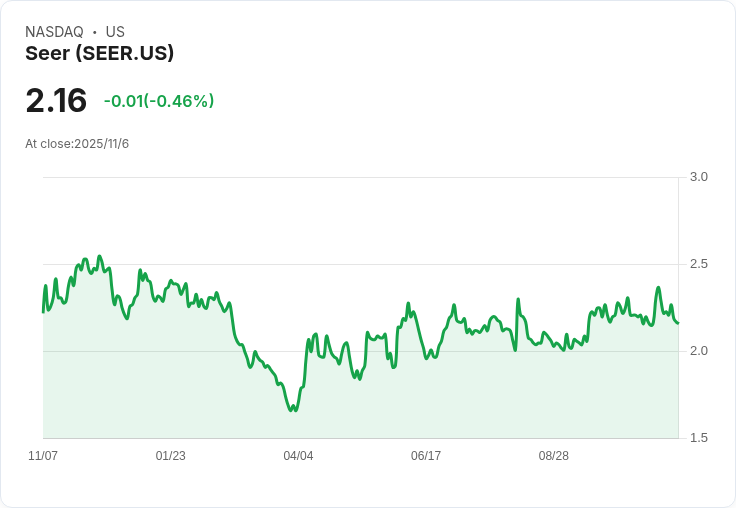Screen dimensions: 736x508
Task: Click the 3.0 y-axis label
Action: pyautogui.click(x=699, y=177)
